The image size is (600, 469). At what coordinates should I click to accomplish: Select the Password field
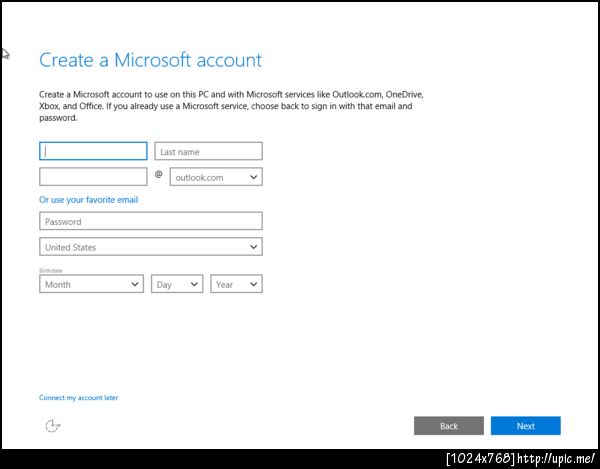[151, 221]
